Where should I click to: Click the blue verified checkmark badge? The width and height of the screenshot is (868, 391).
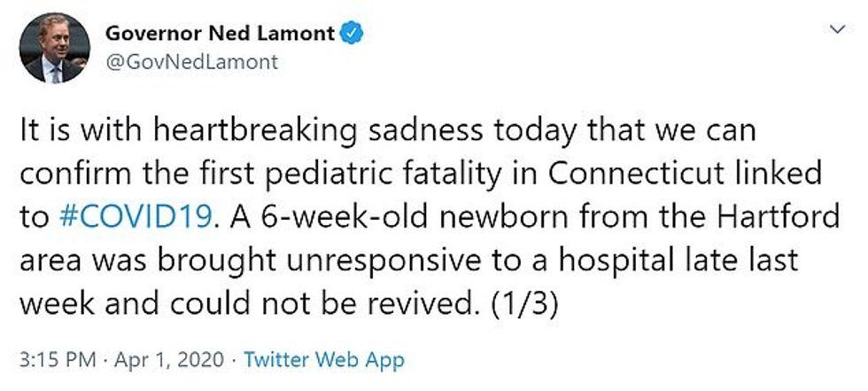pos(353,35)
